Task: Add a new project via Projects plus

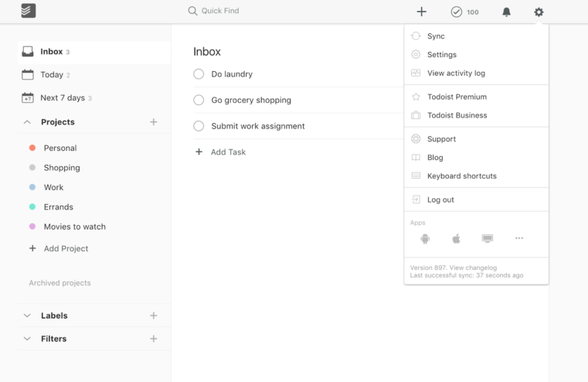Action: (x=154, y=122)
